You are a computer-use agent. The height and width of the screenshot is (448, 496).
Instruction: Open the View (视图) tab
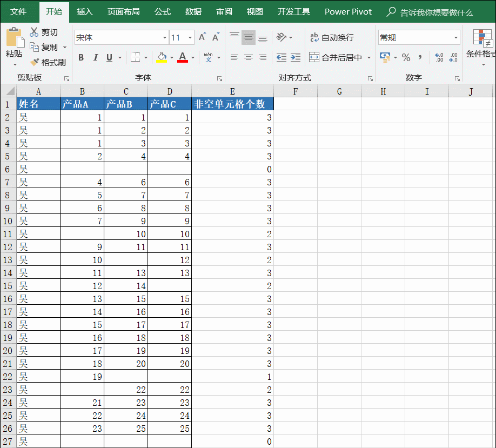(x=254, y=12)
